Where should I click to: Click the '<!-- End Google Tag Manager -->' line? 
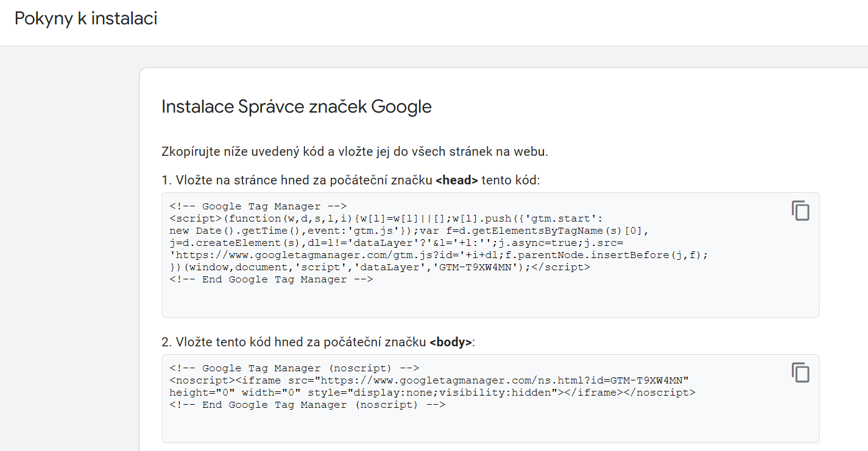click(271, 279)
